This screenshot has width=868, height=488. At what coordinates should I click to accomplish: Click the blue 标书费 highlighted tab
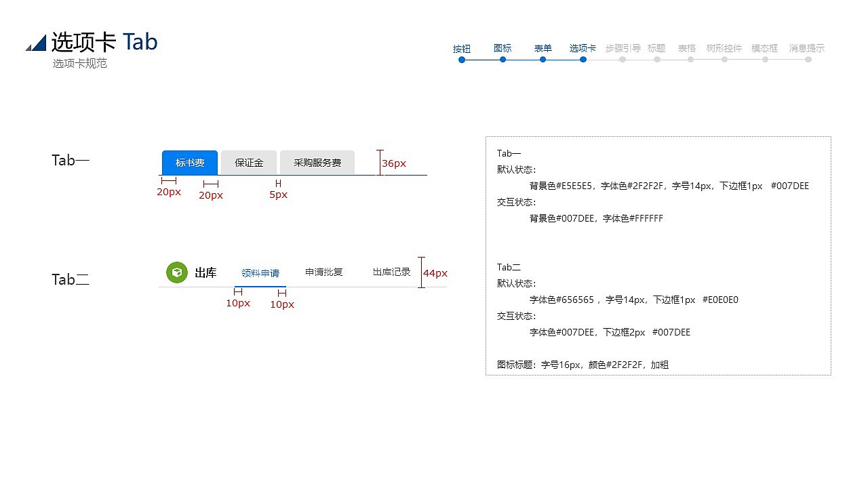[189, 163]
